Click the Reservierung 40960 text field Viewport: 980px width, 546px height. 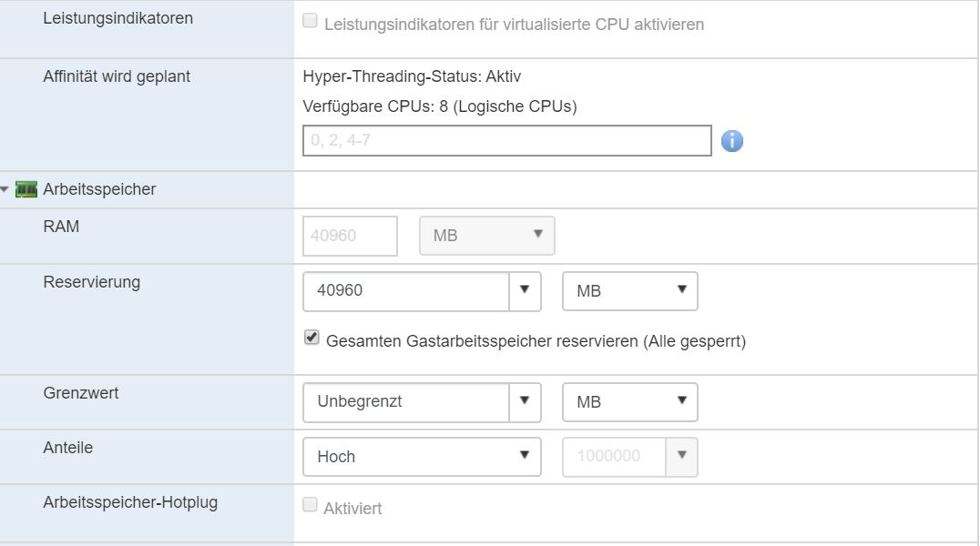click(405, 291)
